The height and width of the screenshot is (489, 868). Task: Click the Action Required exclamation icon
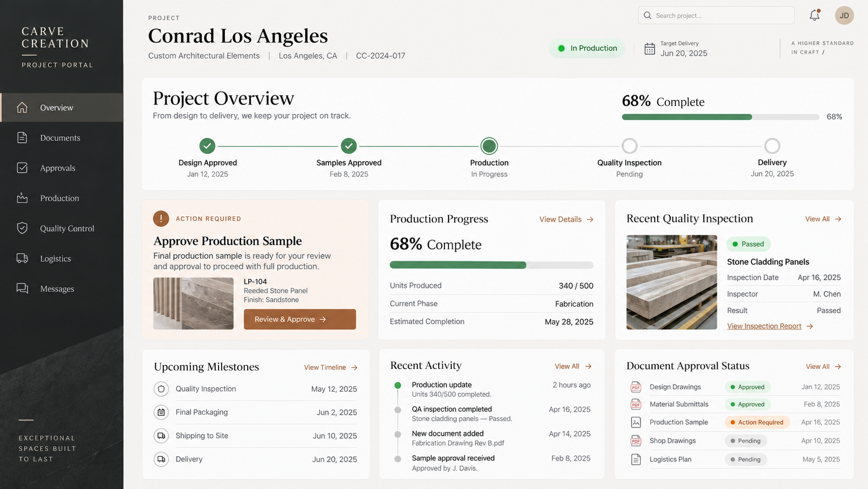[x=161, y=219]
